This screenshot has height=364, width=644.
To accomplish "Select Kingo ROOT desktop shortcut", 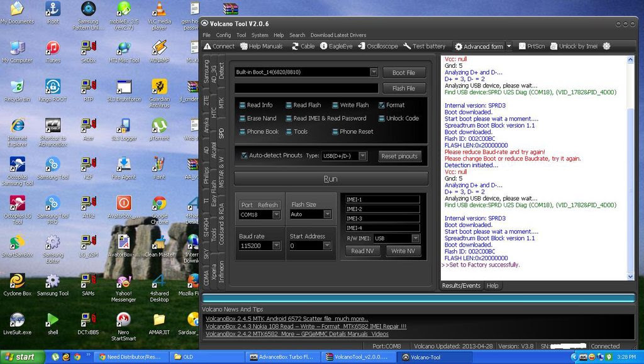I will point(53,91).
